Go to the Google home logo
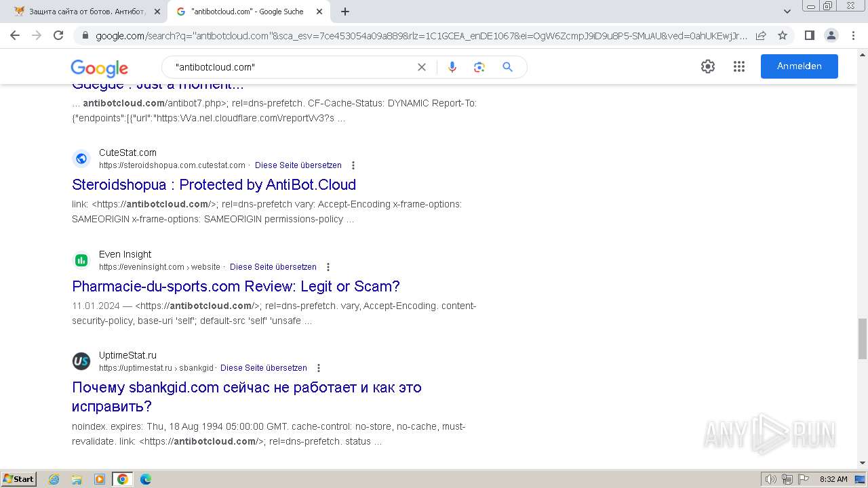Viewport: 868px width, 488px height. (99, 68)
